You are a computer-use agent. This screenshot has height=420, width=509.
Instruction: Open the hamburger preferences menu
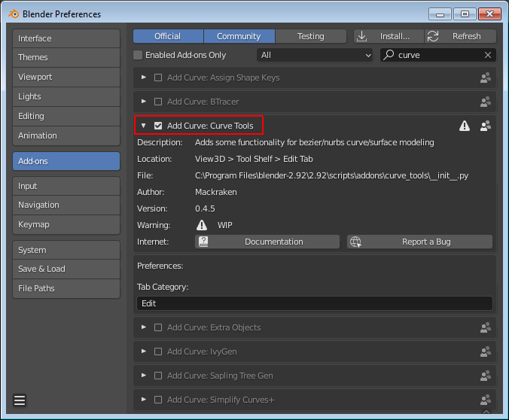[x=20, y=400]
